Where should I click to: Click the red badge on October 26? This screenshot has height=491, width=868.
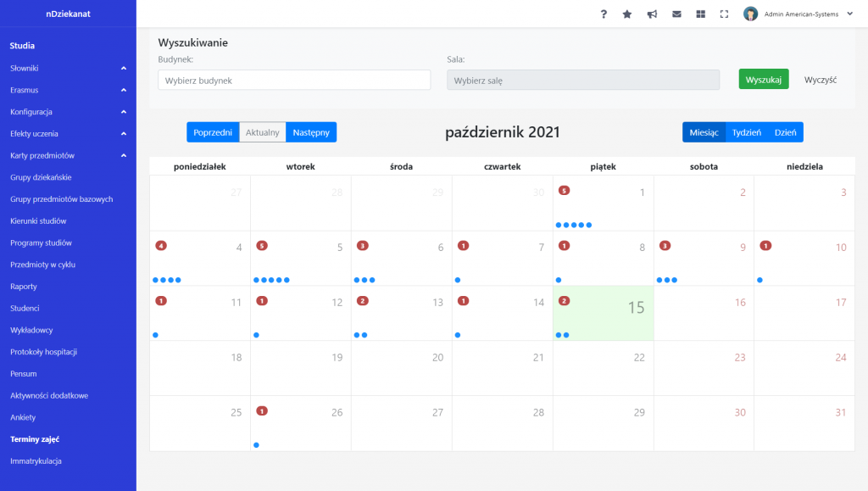(x=262, y=410)
